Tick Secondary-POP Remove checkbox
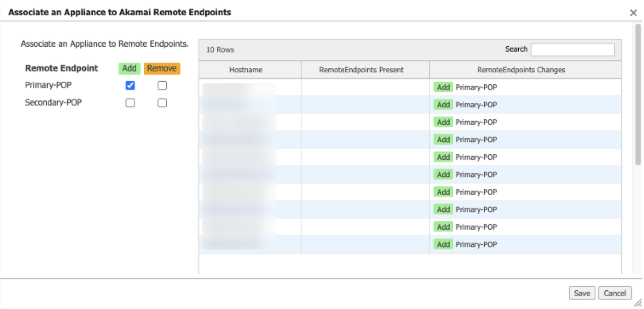This screenshot has height=309, width=644. tap(162, 103)
